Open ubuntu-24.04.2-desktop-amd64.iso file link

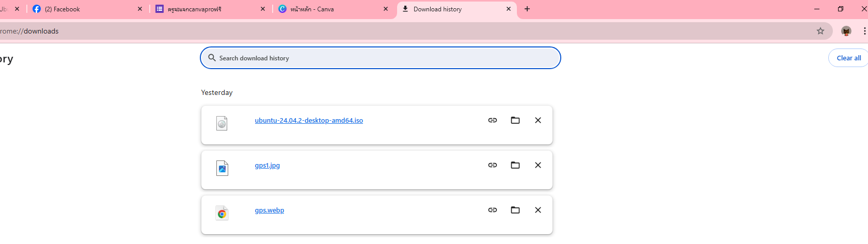(309, 121)
